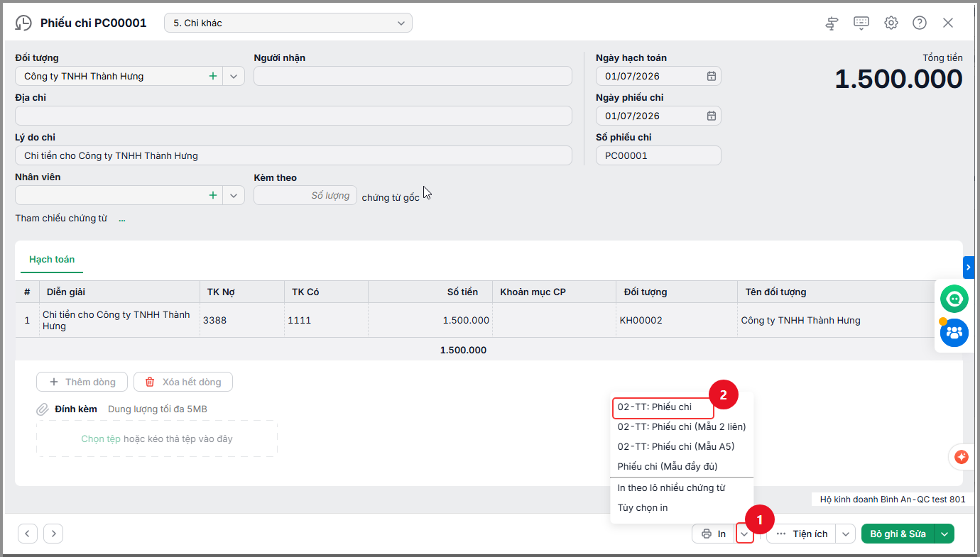980x557 pixels.
Task: Add new Nhân viên with plus icon
Action: 212,195
